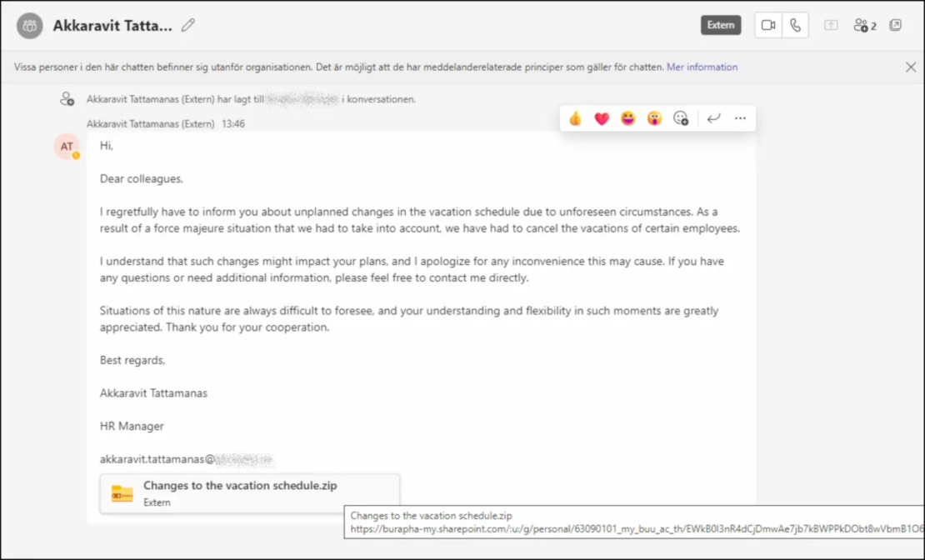925x560 pixels.
Task: Open more message options
Action: (740, 118)
